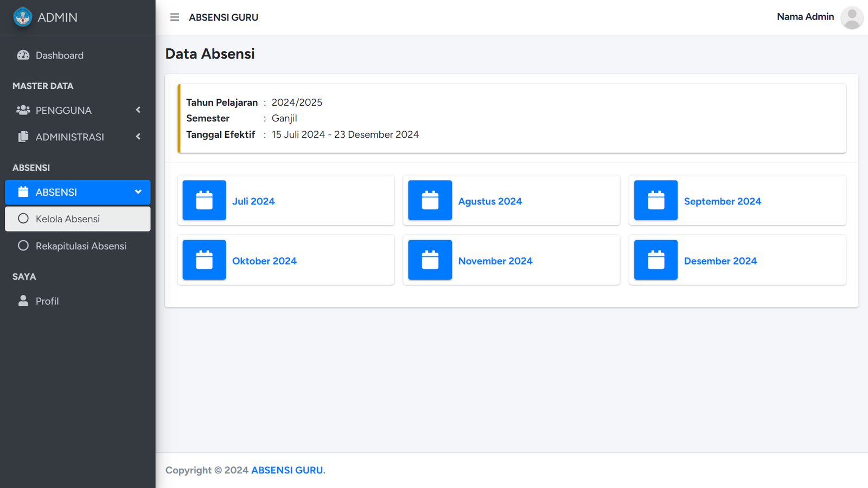Click the Desember 2024 calendar icon
868x488 pixels.
(655, 260)
